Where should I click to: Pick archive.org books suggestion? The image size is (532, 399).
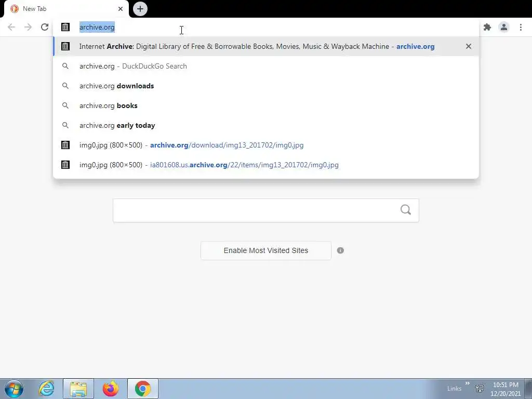[x=266, y=105]
